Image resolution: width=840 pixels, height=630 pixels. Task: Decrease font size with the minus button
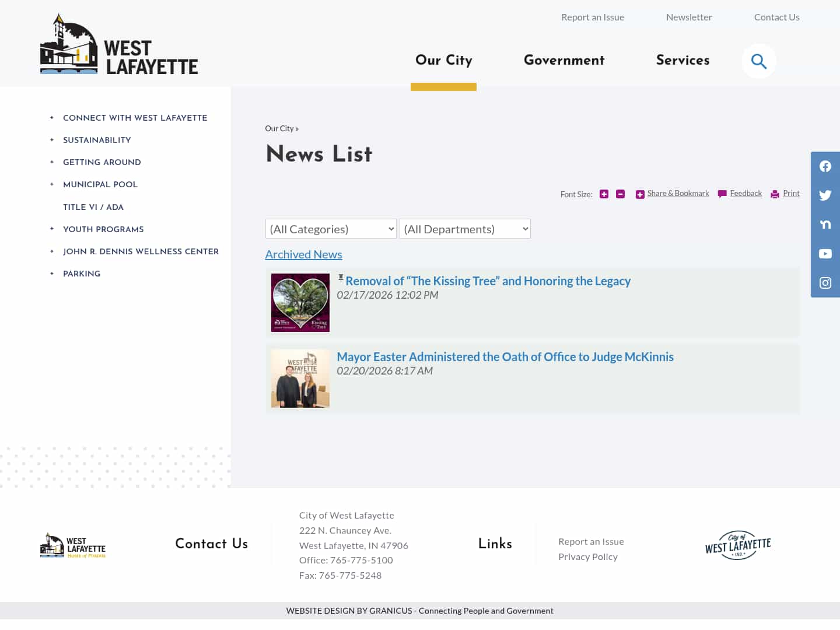click(620, 194)
